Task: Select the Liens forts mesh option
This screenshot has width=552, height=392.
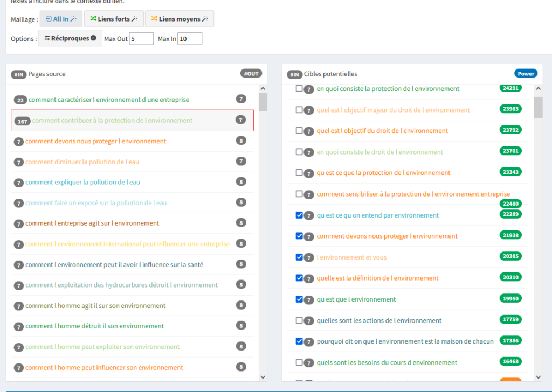Action: [113, 19]
